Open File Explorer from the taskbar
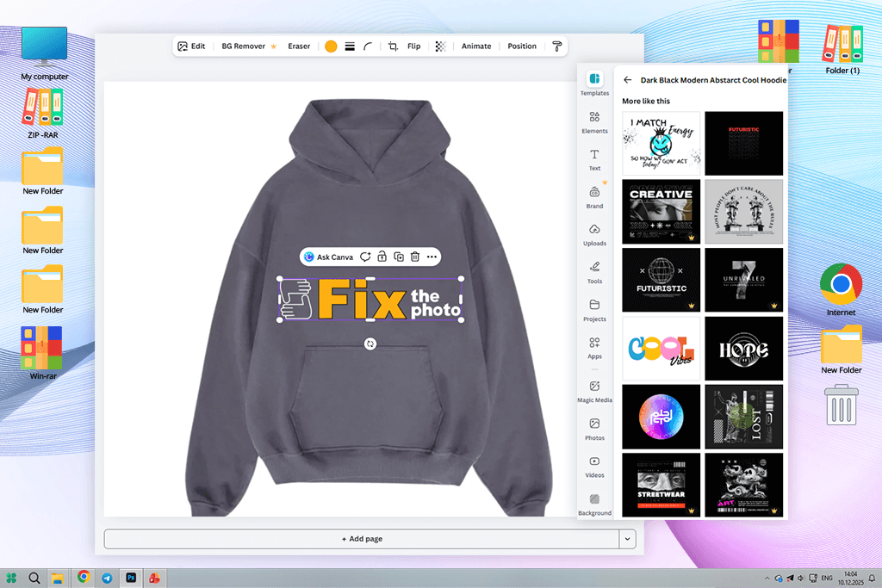The height and width of the screenshot is (588, 882). click(x=58, y=578)
